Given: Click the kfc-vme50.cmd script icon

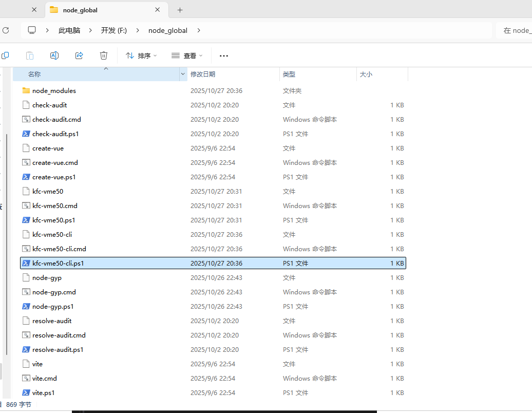Looking at the screenshot, I should (26, 205).
